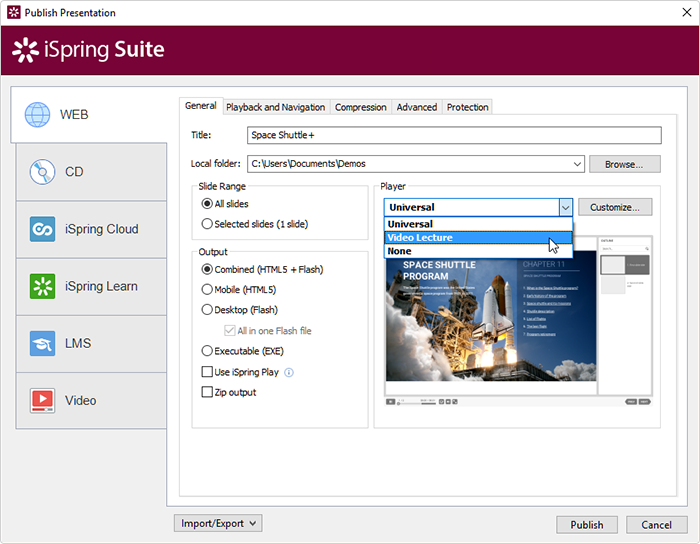This screenshot has height=544, width=700.
Task: Pick the LMS graduation cap icon
Action: click(x=42, y=343)
